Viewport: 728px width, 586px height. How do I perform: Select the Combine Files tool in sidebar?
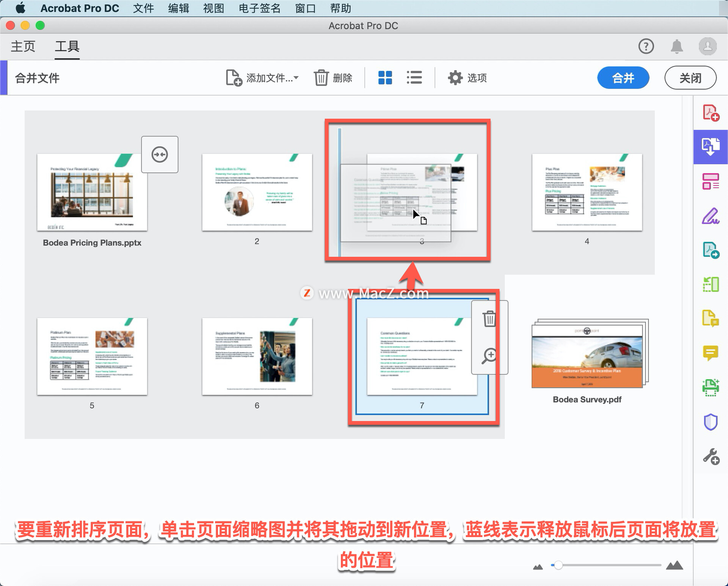point(711,147)
